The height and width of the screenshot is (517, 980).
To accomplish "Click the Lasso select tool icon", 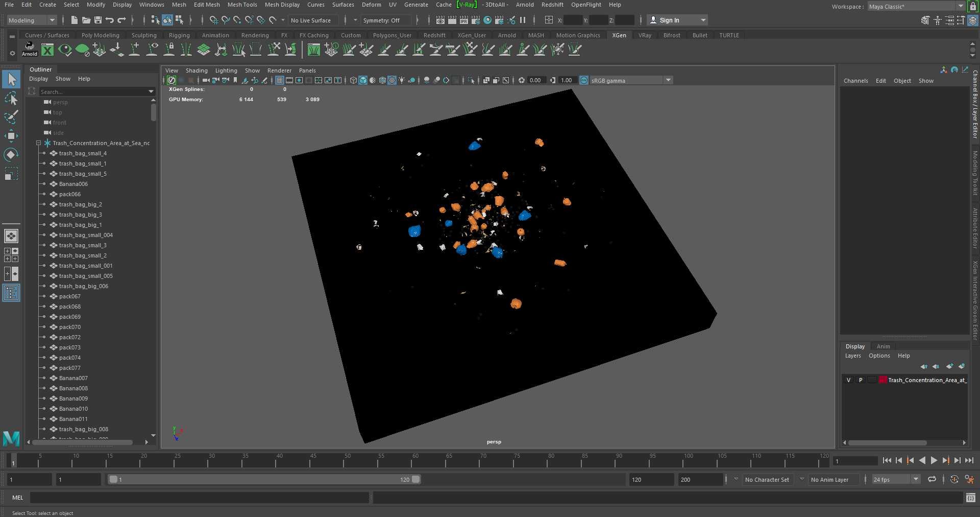I will coord(11,98).
